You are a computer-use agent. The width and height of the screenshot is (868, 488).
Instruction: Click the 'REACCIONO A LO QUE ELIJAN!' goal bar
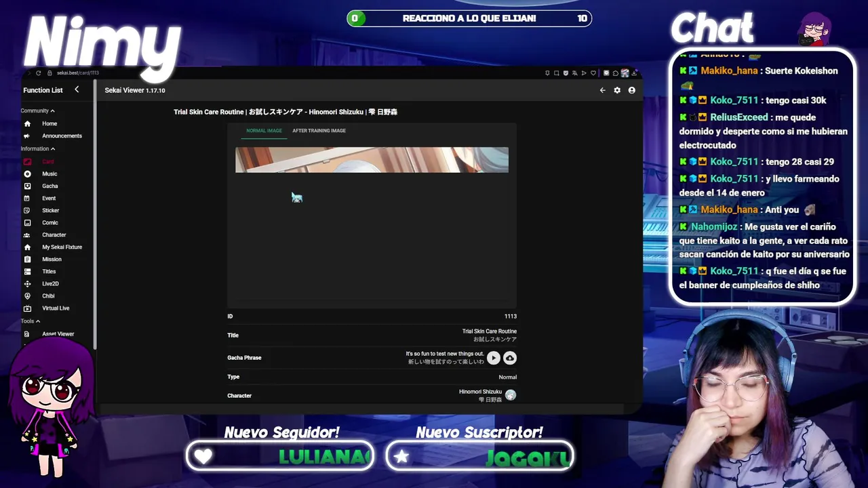[x=469, y=18]
